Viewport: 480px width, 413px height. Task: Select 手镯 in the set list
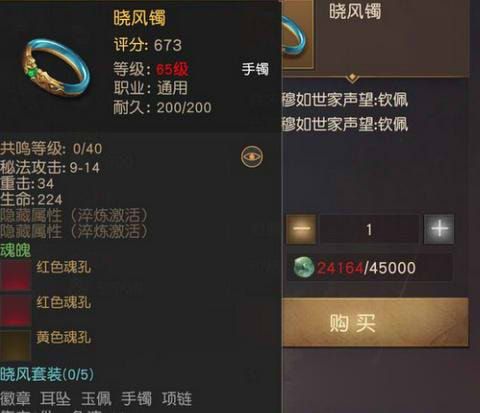click(x=136, y=399)
